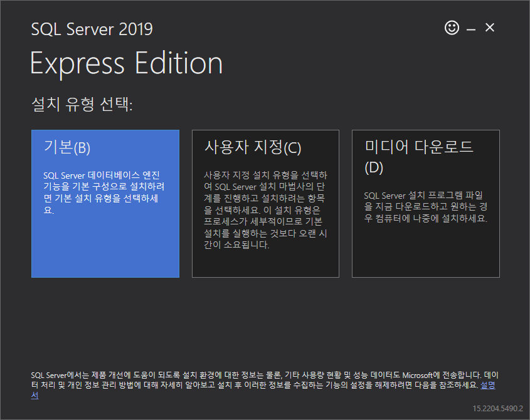Click the 기본(B) tile heading text

[x=67, y=147]
